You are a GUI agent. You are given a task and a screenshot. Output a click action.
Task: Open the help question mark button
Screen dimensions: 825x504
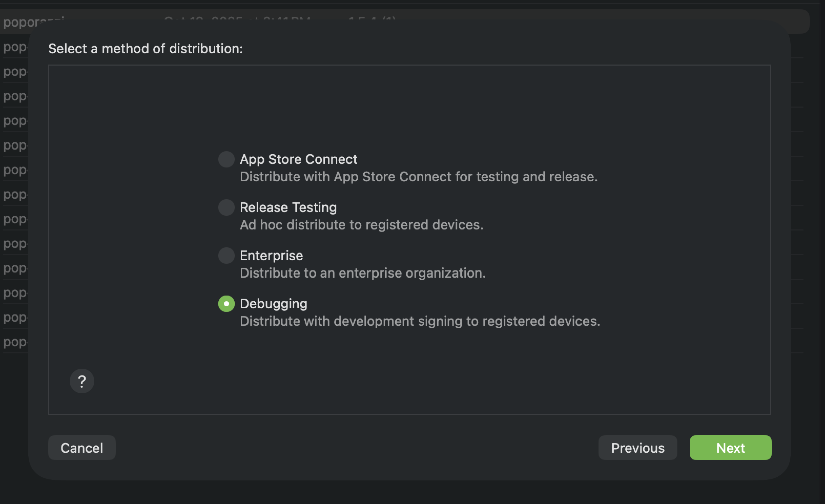point(82,381)
